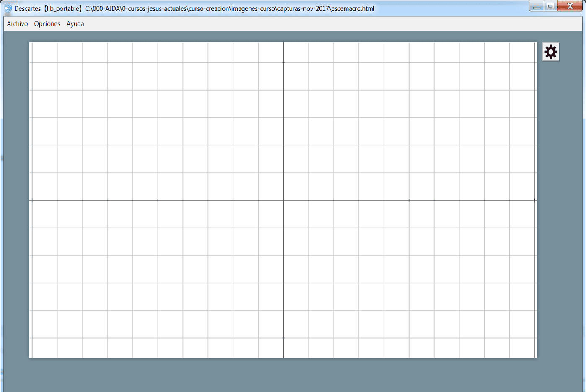Screen dimensions: 586x392
Task: Open the Opciones menu
Action: 47,24
